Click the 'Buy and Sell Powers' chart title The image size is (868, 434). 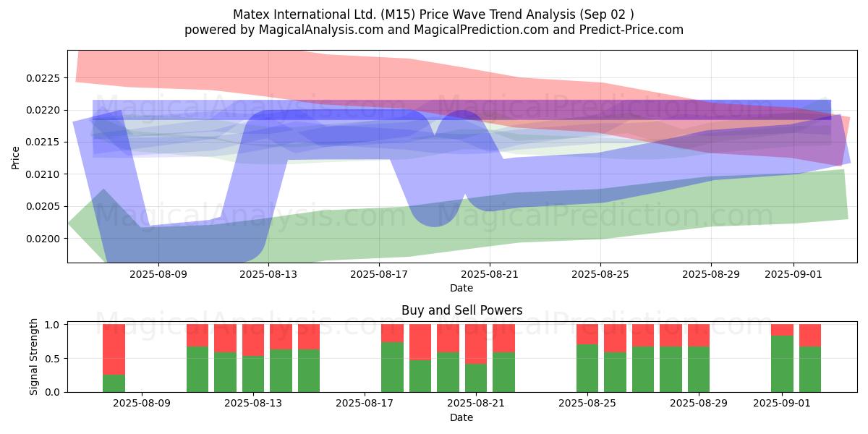461,311
